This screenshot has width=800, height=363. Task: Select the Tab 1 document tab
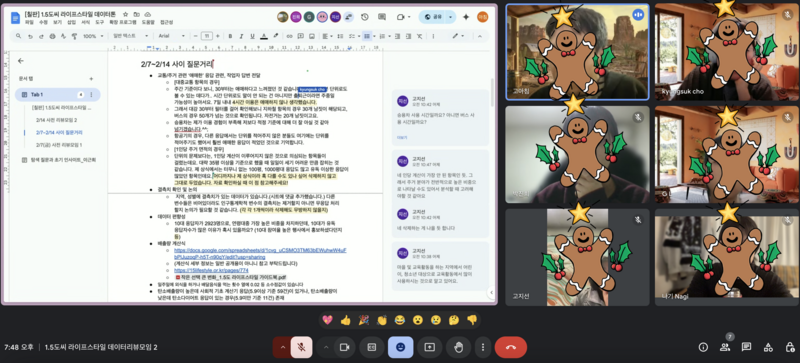coord(57,94)
